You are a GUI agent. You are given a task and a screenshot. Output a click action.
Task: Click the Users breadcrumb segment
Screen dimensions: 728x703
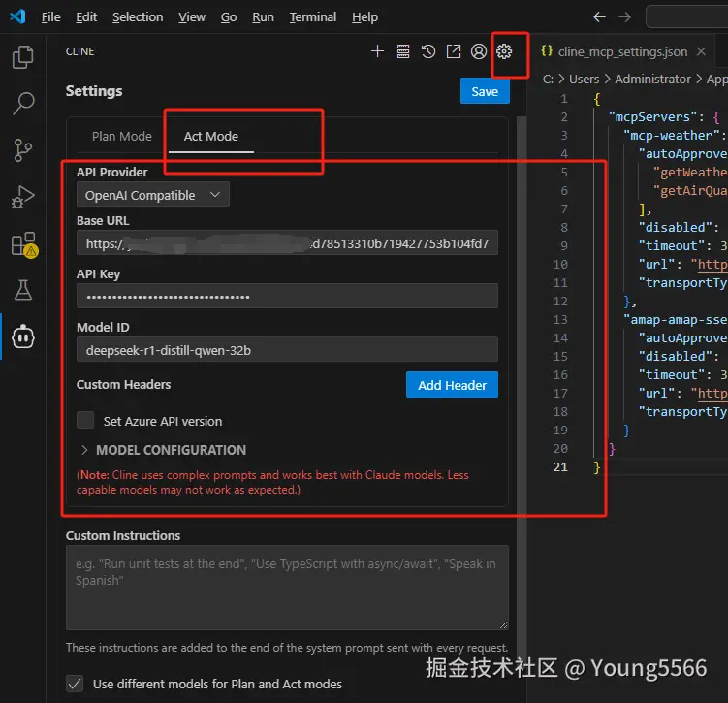pos(584,79)
